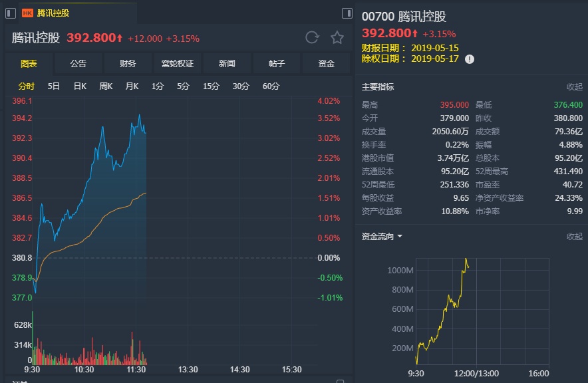Add Tencent to favorites with star icon
The width and height of the screenshot is (588, 383).
point(337,37)
